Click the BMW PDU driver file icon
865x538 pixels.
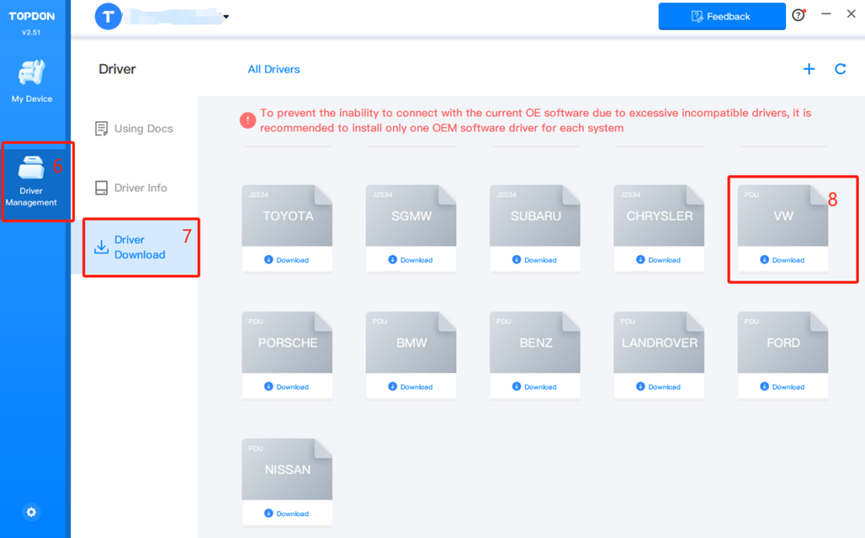pyautogui.click(x=411, y=342)
